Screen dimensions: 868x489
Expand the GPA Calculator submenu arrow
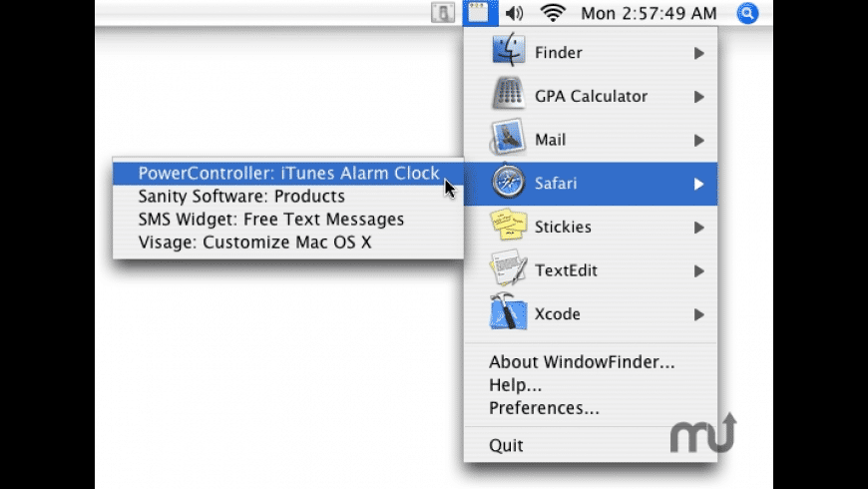pos(699,97)
